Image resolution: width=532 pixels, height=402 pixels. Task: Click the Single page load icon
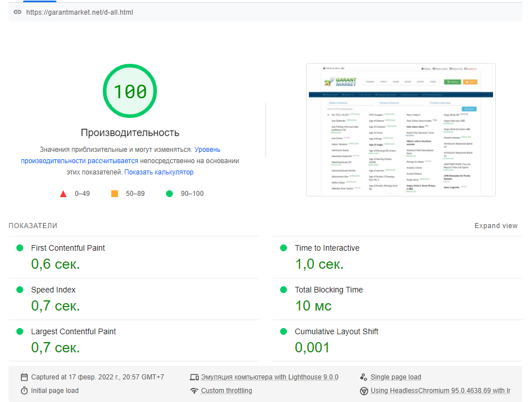[x=364, y=377]
